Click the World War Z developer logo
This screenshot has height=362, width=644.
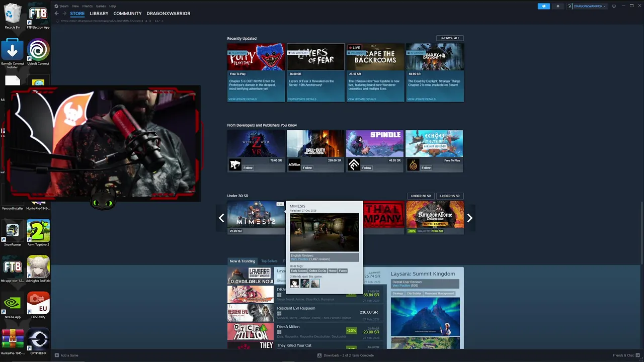(x=235, y=165)
